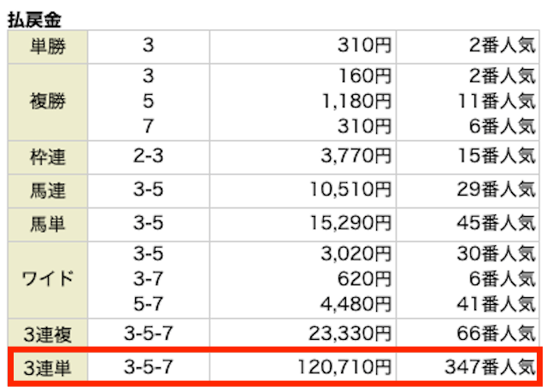
Task: Click the 4,480円 wide payout
Action: pyautogui.click(x=356, y=304)
